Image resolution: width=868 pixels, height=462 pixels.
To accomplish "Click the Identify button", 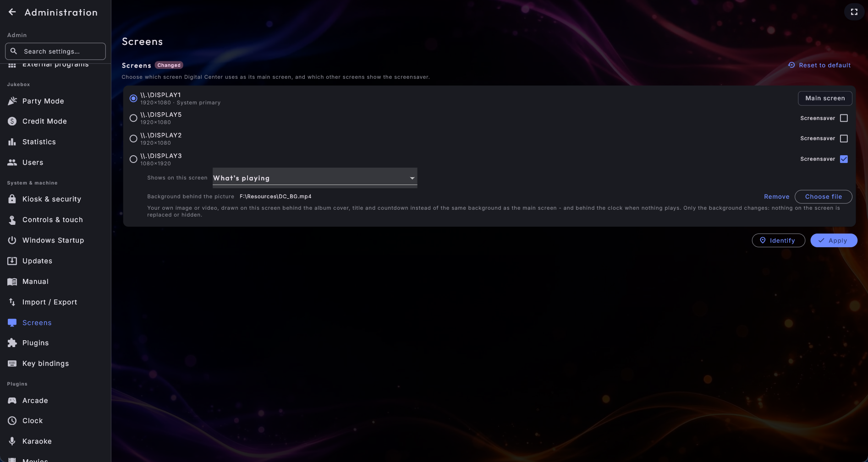I will 778,240.
